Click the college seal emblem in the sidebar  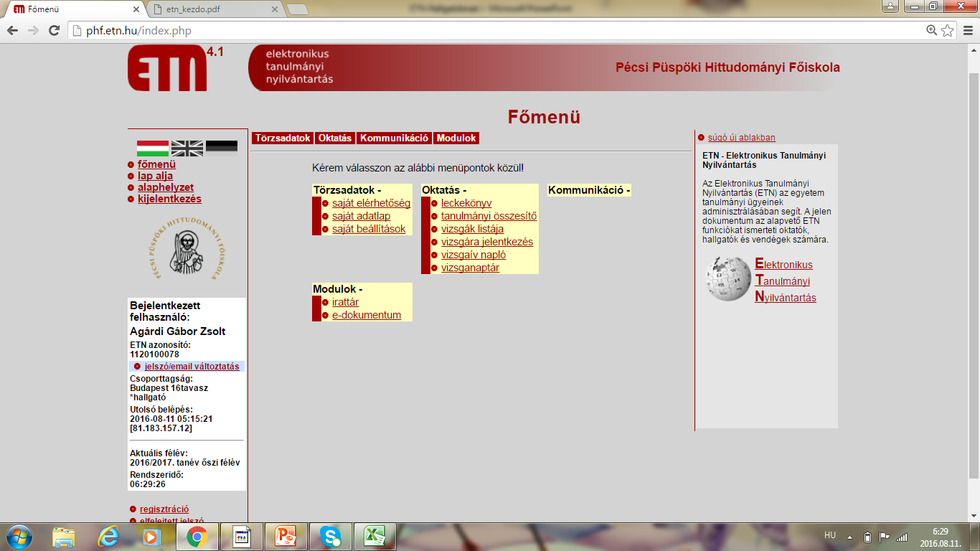[x=186, y=249]
